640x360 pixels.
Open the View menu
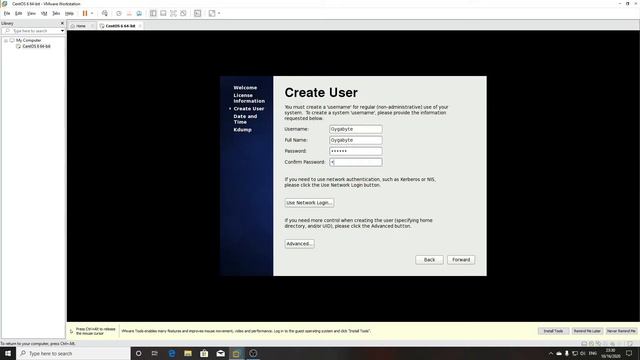point(31,13)
